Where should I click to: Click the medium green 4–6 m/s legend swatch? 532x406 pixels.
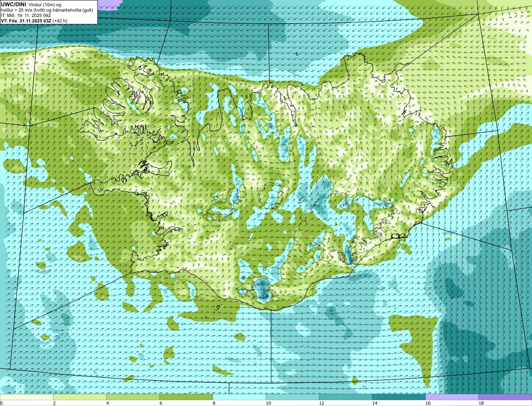pos(133,397)
